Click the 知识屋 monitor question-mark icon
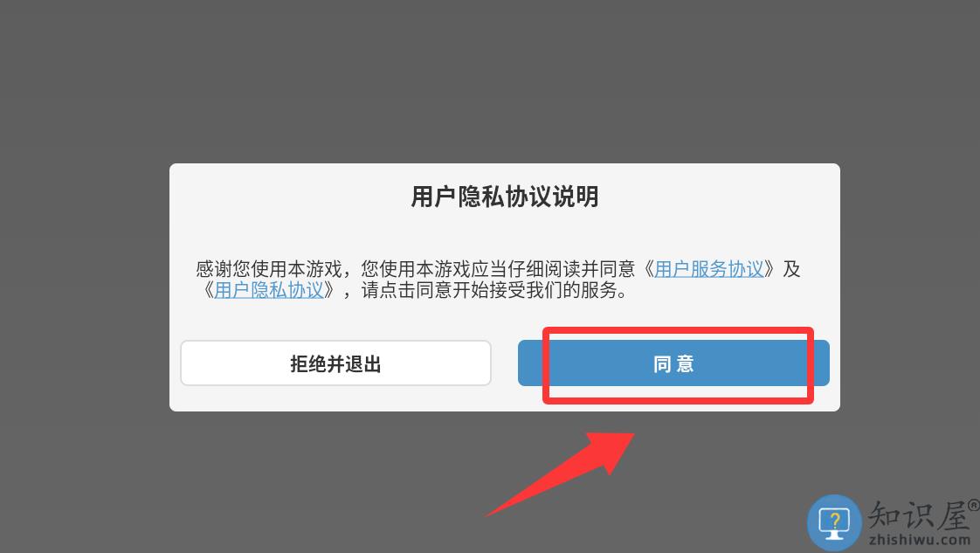Viewport: 980px width, 553px height. (834, 523)
